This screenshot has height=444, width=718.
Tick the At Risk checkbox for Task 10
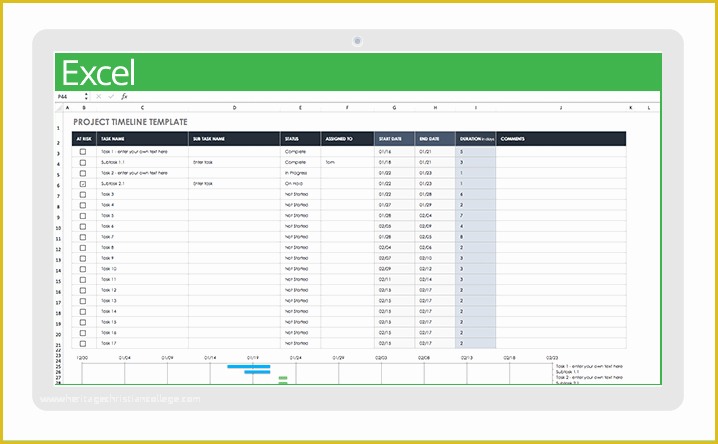(x=83, y=269)
